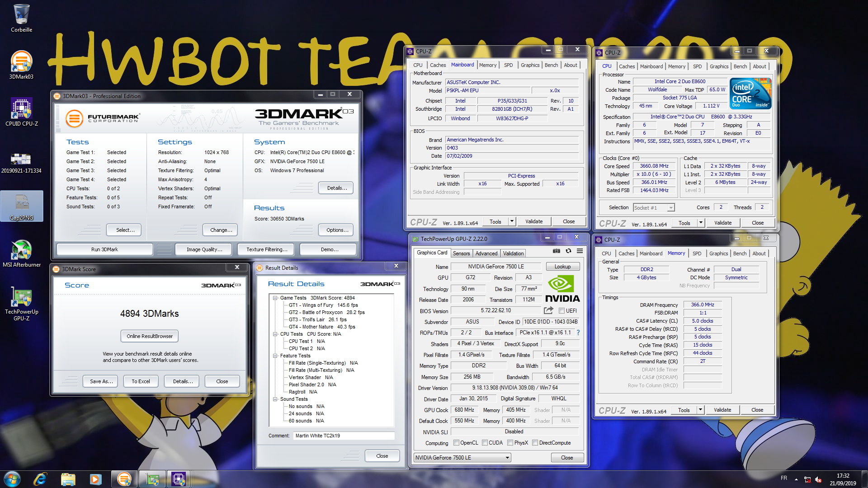Switch to GPU-Z taskbar button
Image resolution: width=868 pixels, height=488 pixels.
coord(152,479)
